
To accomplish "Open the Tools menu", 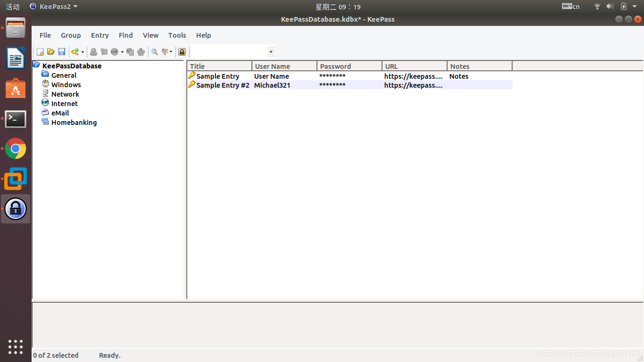I will [x=177, y=35].
